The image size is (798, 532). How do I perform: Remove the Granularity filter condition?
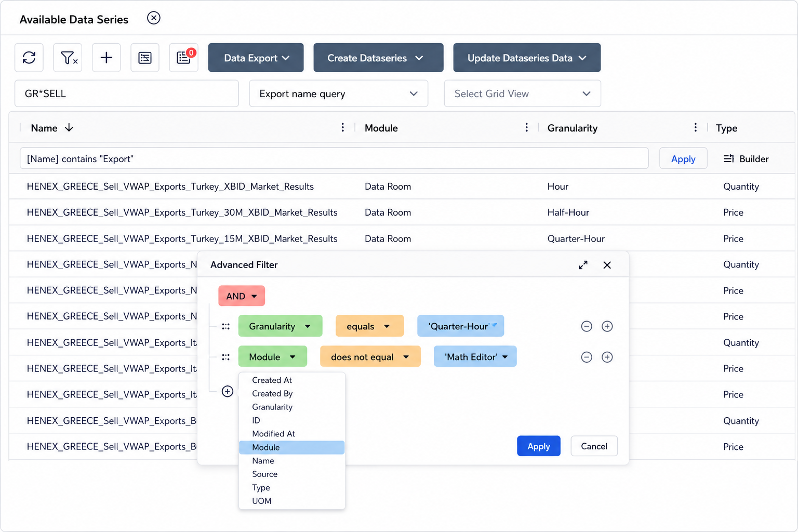tap(587, 326)
